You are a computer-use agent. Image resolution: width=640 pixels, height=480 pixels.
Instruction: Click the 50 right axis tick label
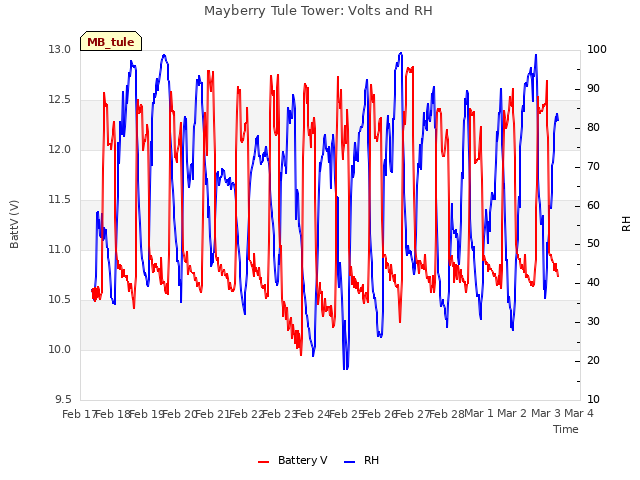pyautogui.click(x=593, y=244)
